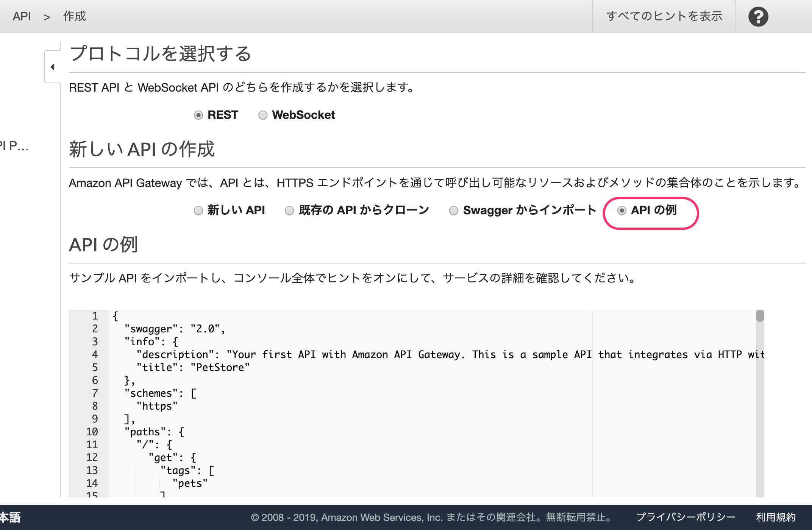Switch to the WebSocket protocol option
This screenshot has height=530, width=812.
263,115
